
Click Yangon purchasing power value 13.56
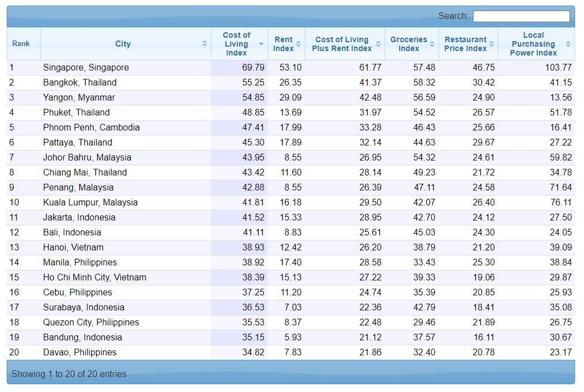tap(561, 98)
